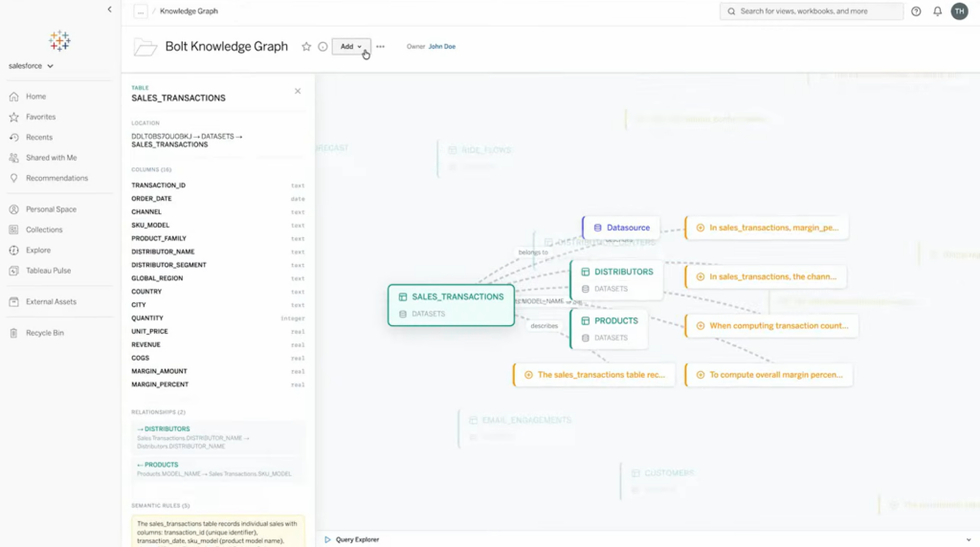Click the Collections icon

pyautogui.click(x=13, y=230)
